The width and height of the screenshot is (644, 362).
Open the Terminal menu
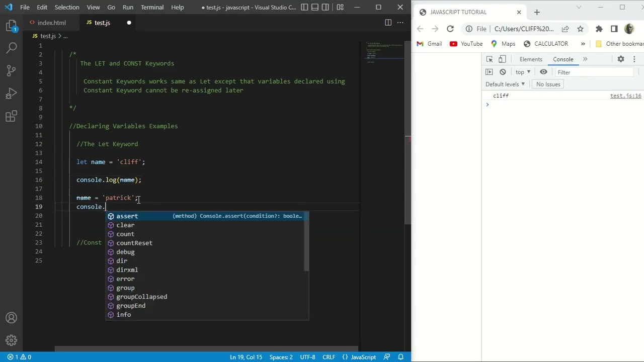click(x=152, y=8)
